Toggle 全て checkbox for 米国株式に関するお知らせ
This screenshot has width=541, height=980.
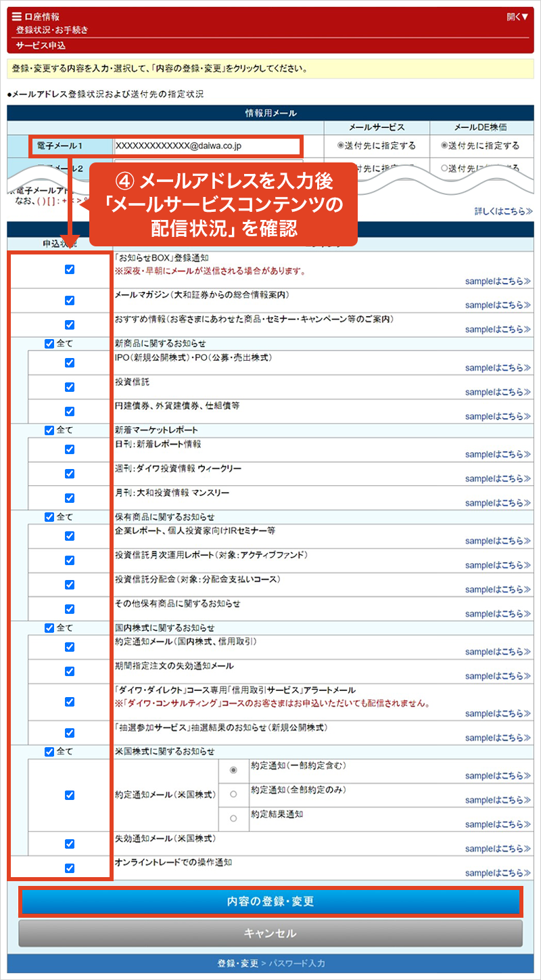coord(49,751)
